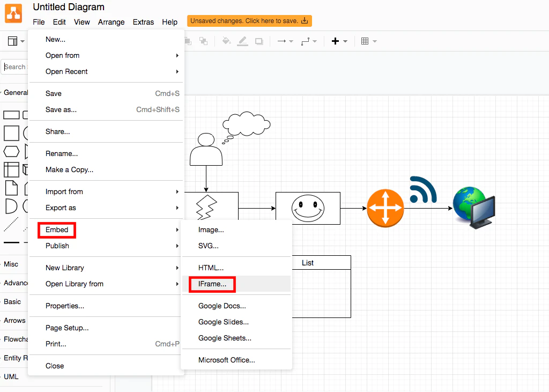Select the Fill Color bucket icon

tap(227, 41)
